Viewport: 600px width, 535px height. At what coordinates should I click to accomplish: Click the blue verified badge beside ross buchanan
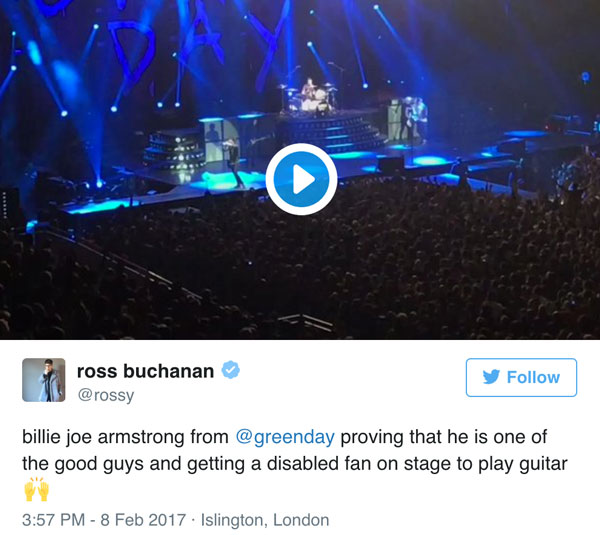231,370
